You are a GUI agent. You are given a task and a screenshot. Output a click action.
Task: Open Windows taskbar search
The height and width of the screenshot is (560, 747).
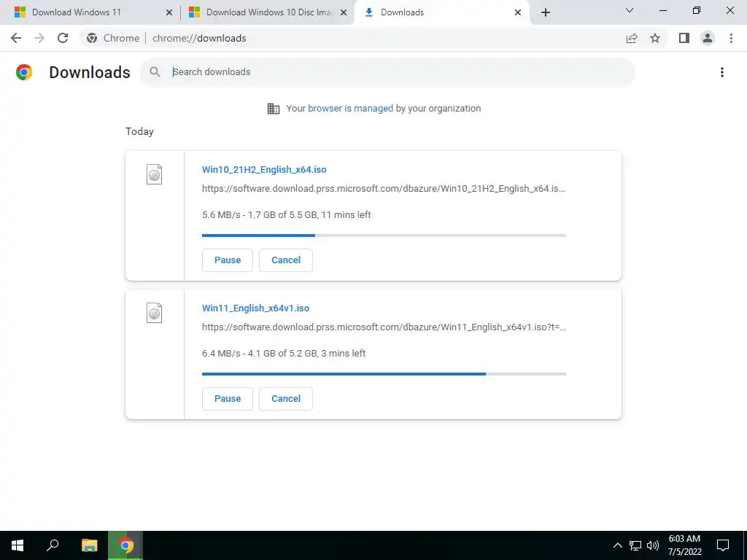[x=53, y=545]
